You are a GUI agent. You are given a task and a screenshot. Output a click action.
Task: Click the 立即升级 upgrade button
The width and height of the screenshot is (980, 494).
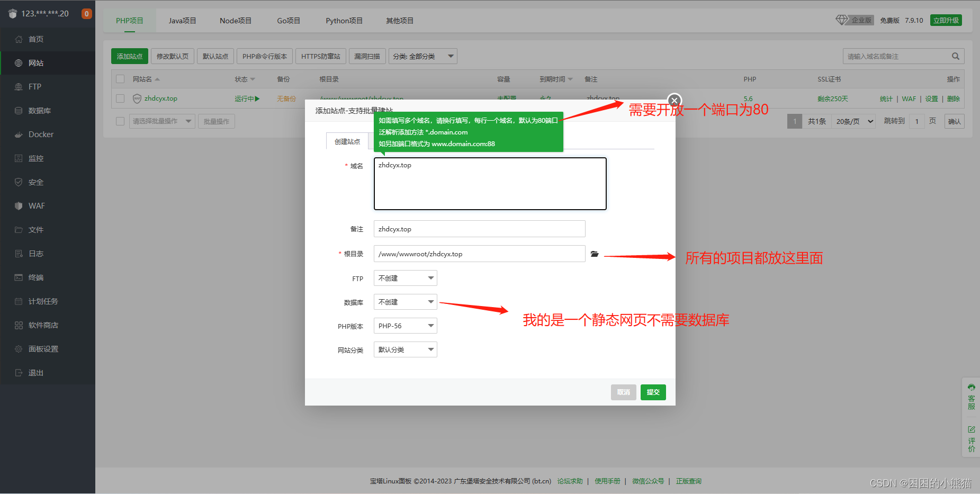pos(946,20)
